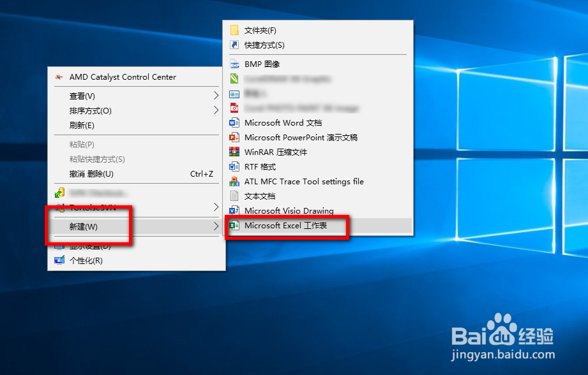Viewport: 588px width, 375px height.
Task: Choose 撤消 删除(U) undo entry
Action: click(137, 174)
